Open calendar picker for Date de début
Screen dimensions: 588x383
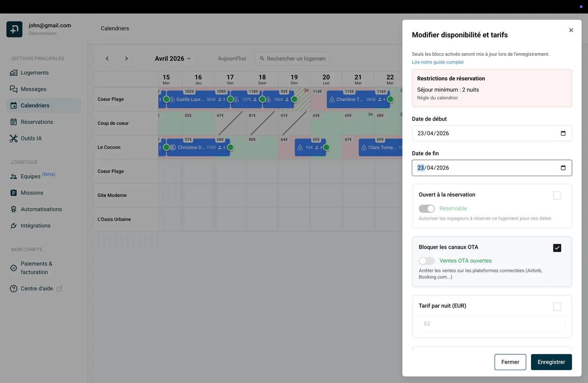pos(563,133)
